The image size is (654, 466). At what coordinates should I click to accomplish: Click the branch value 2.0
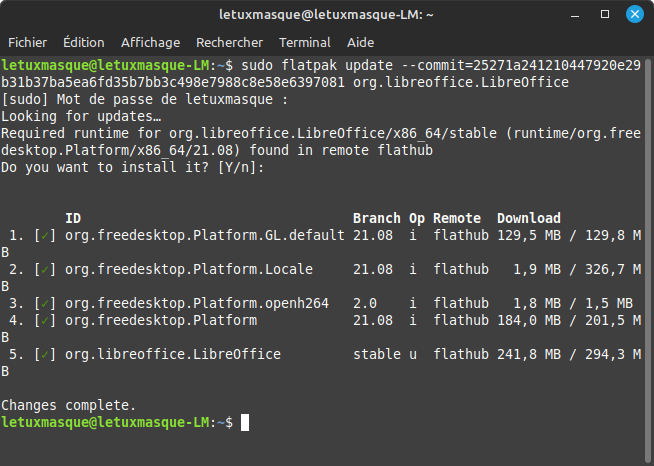click(365, 304)
